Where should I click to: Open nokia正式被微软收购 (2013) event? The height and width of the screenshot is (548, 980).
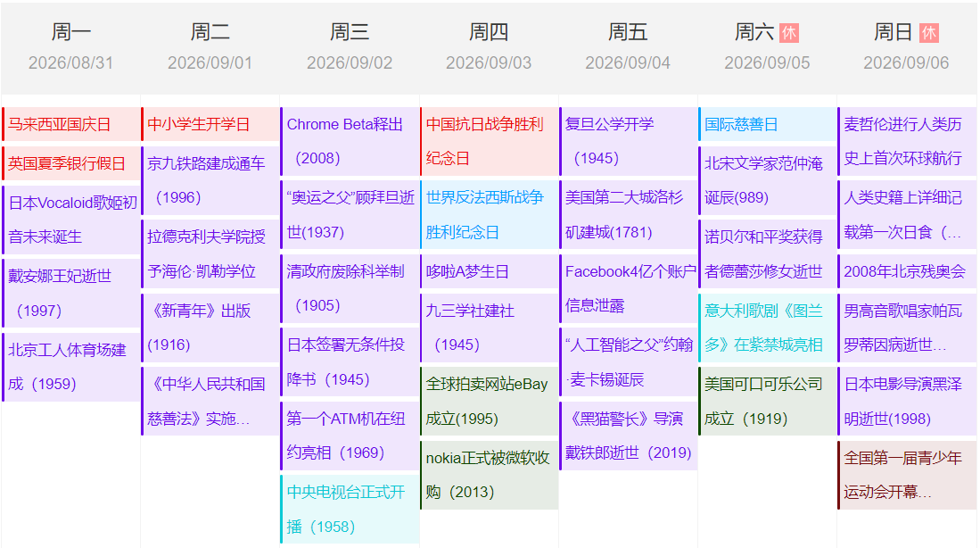[489, 475]
